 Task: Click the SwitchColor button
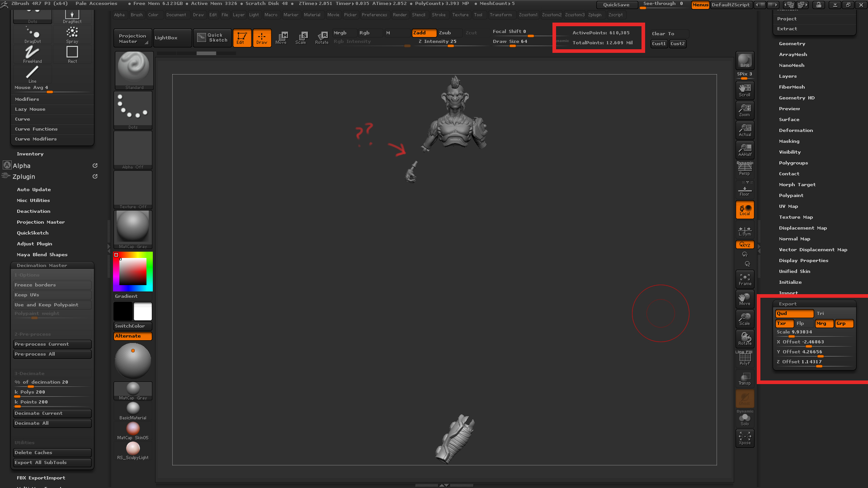133,326
